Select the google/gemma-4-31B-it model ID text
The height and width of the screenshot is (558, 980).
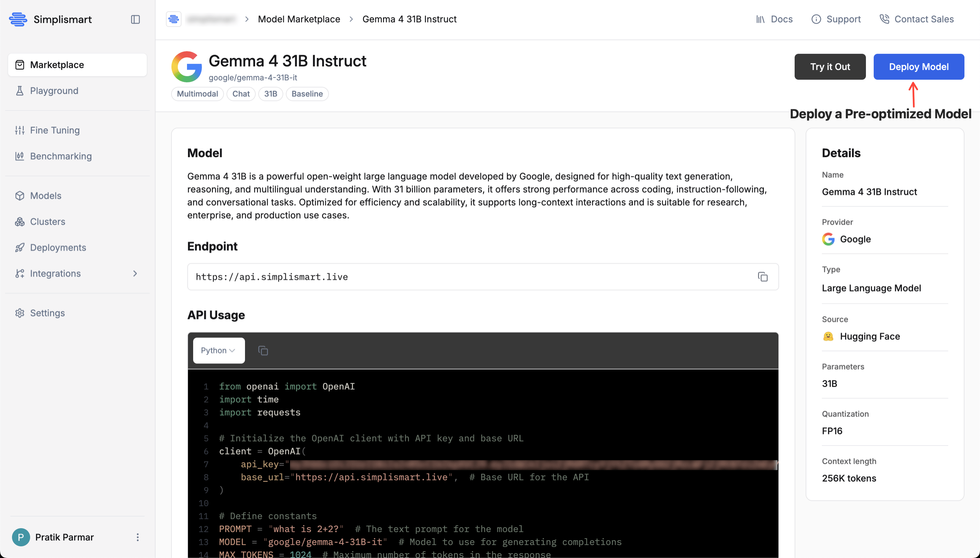252,77
